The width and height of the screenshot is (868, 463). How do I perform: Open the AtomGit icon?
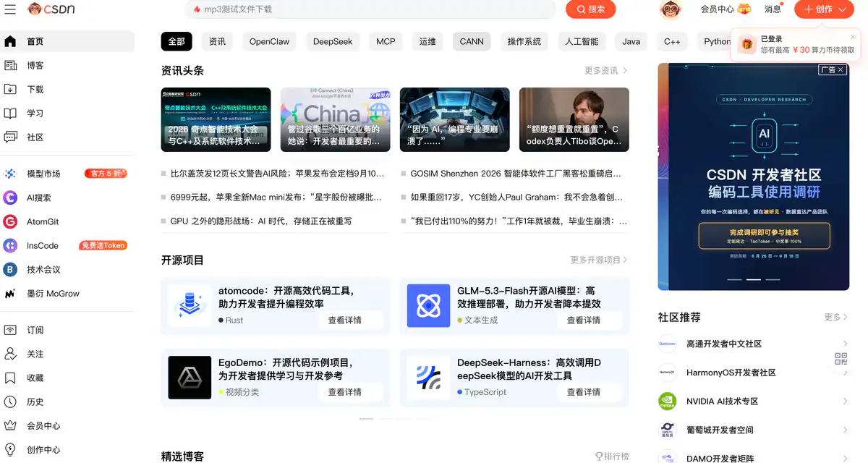click(x=10, y=221)
